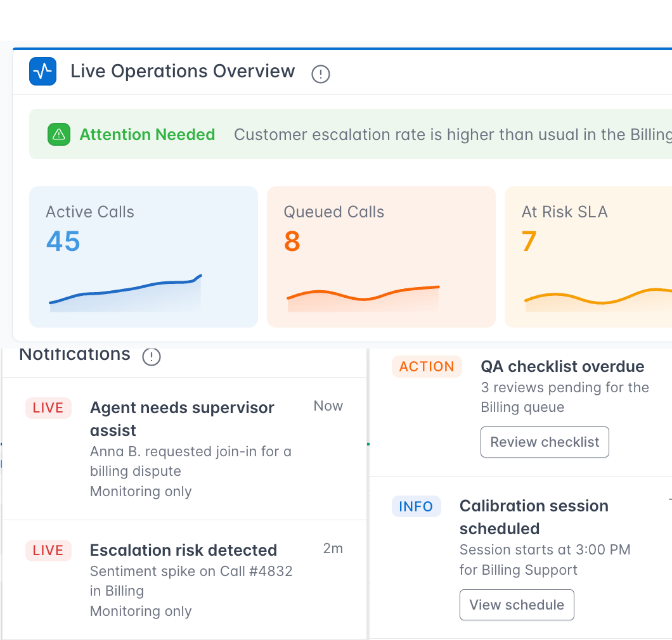Image resolution: width=672 pixels, height=640 pixels.
Task: Click the blue pulse activity icon
Action: pyautogui.click(x=43, y=71)
